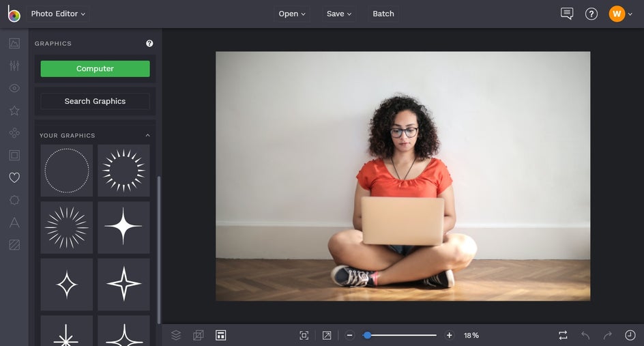The height and width of the screenshot is (346, 644).
Task: Click the woman with laptop photo on canvas
Action: [403, 176]
